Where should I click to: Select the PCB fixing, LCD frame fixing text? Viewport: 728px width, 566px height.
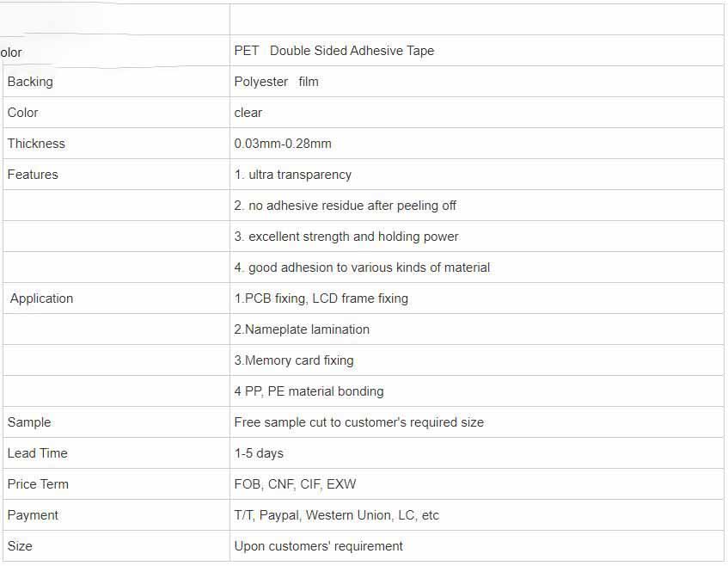(321, 298)
